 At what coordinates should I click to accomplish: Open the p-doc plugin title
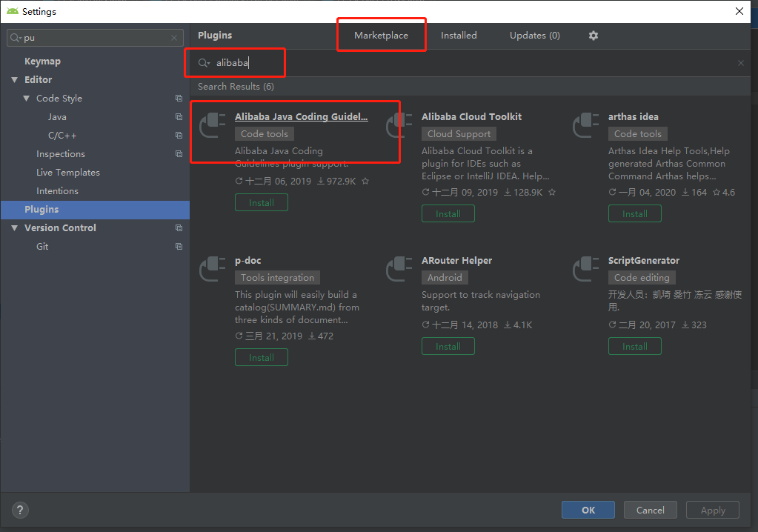click(248, 261)
